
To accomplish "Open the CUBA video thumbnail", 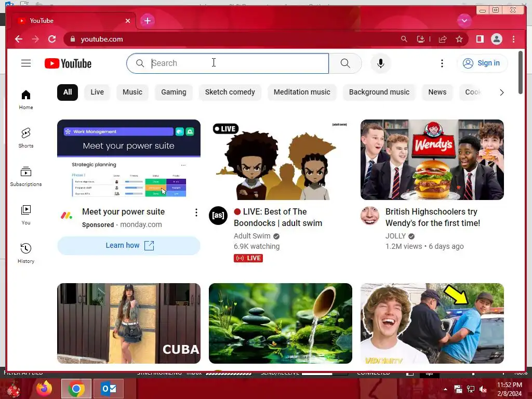I will (129, 323).
